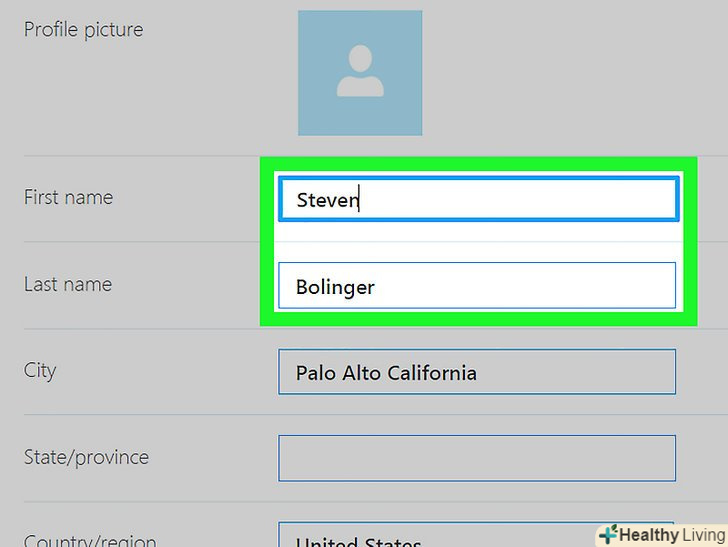Click the profile picture placeholder thumbnail
728x547 pixels.
pyautogui.click(x=359, y=72)
